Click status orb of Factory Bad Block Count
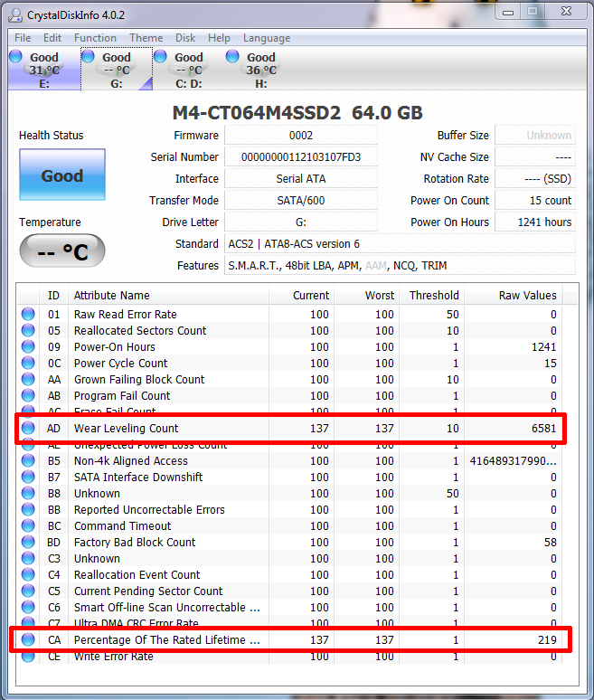 [x=28, y=542]
